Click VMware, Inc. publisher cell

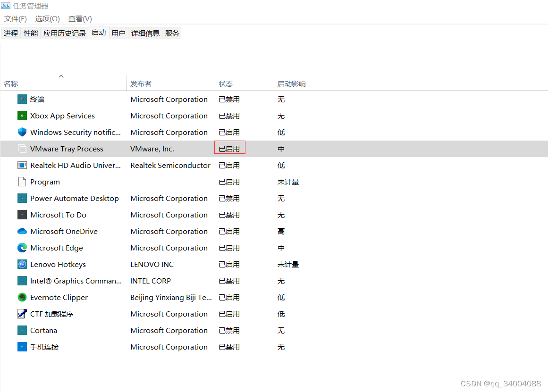(x=152, y=149)
